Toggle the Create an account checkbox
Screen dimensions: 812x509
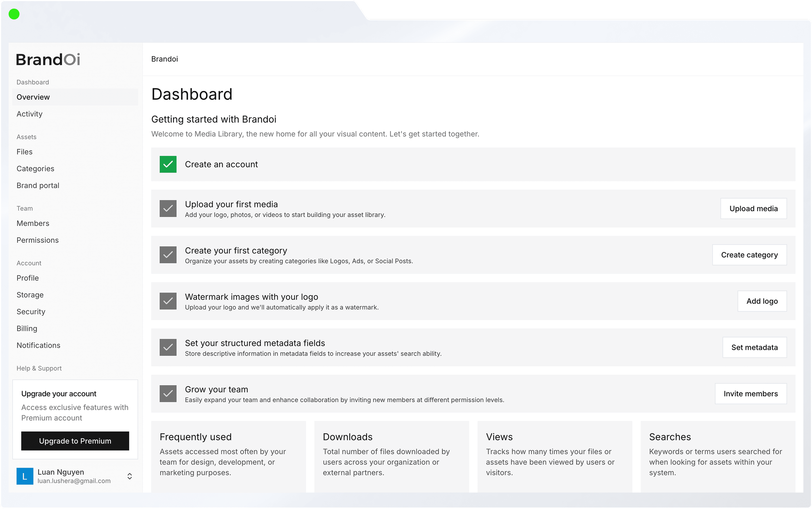point(168,164)
